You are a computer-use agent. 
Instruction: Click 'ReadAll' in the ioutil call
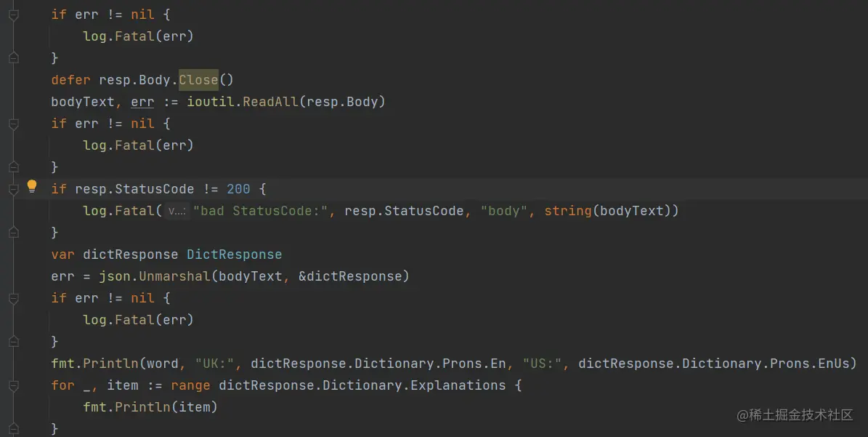pyautogui.click(x=270, y=102)
